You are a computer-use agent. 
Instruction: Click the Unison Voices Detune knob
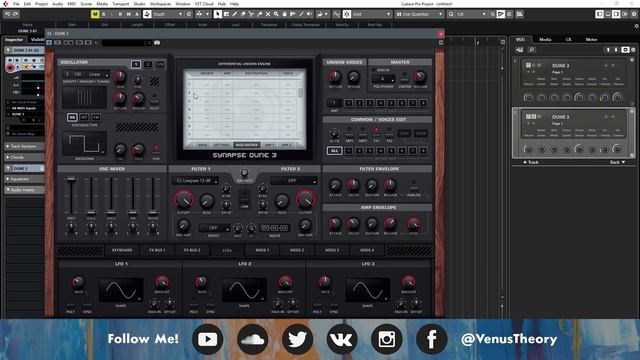tap(335, 76)
